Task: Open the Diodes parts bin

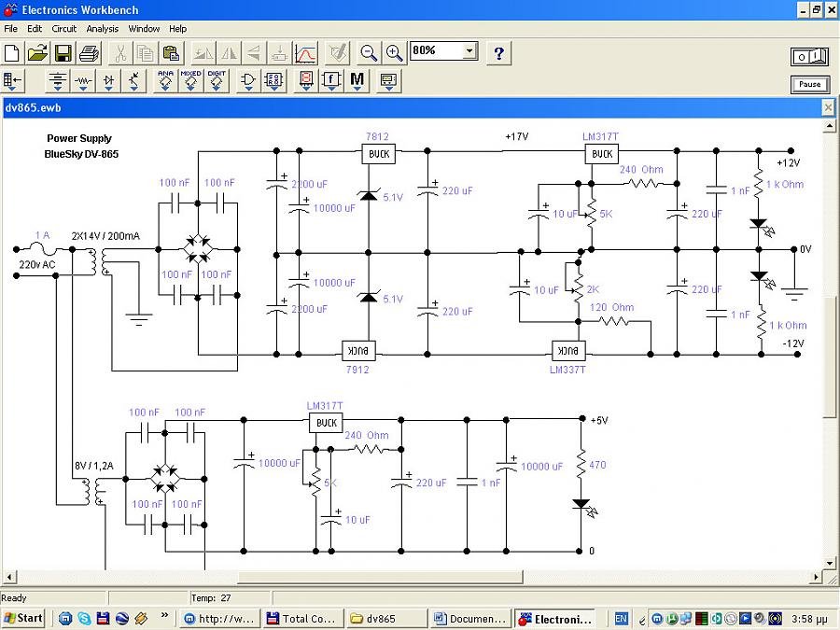Action: 109,81
